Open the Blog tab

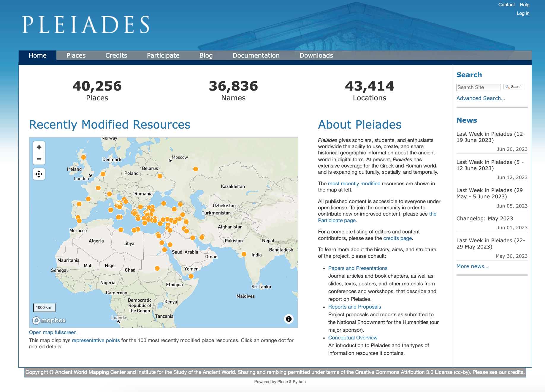point(206,56)
